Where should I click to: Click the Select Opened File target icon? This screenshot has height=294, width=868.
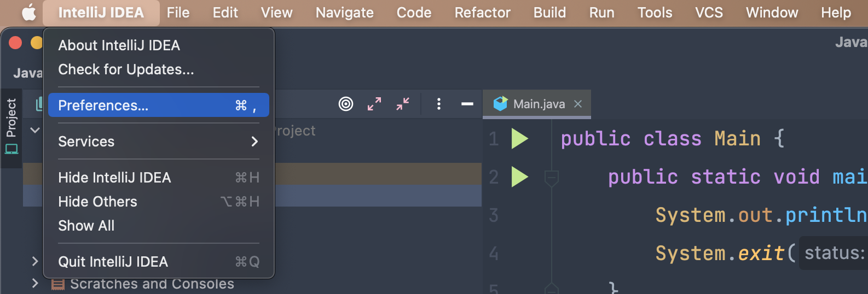tap(346, 104)
